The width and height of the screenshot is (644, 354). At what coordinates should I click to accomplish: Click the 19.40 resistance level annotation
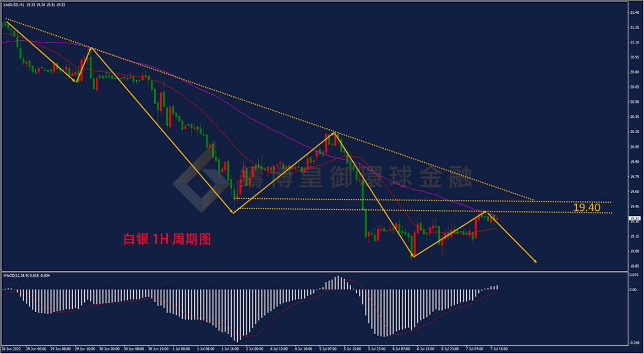pyautogui.click(x=587, y=208)
